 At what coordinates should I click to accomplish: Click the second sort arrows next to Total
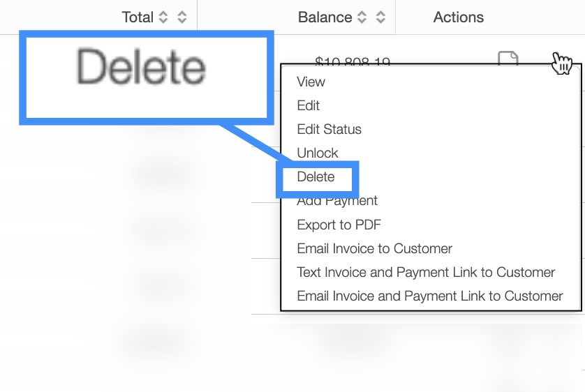(182, 17)
